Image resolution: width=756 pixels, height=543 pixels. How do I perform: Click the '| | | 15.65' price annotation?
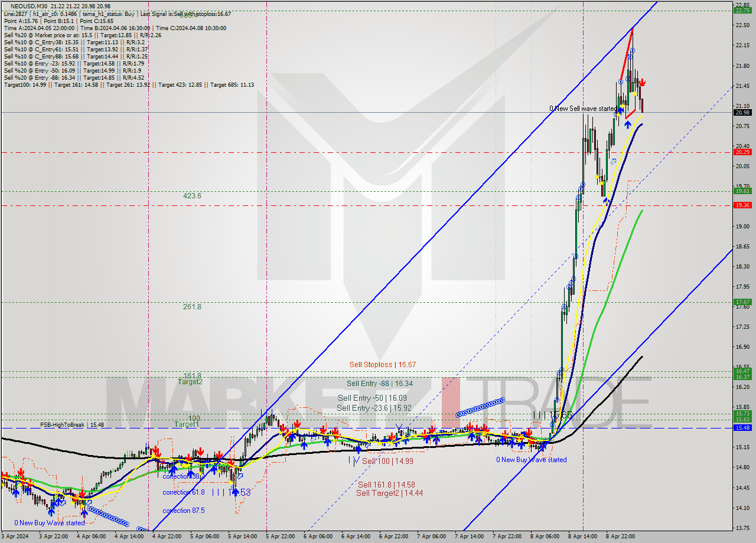click(553, 416)
